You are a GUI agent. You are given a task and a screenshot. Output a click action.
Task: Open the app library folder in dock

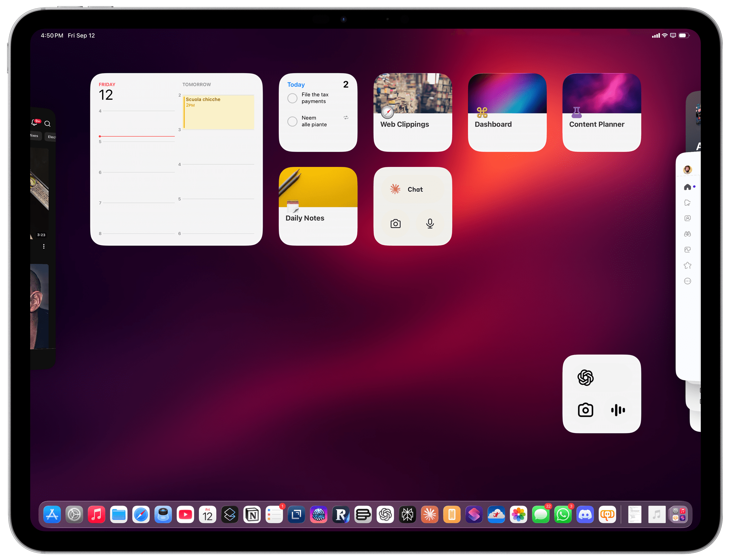pyautogui.click(x=679, y=515)
